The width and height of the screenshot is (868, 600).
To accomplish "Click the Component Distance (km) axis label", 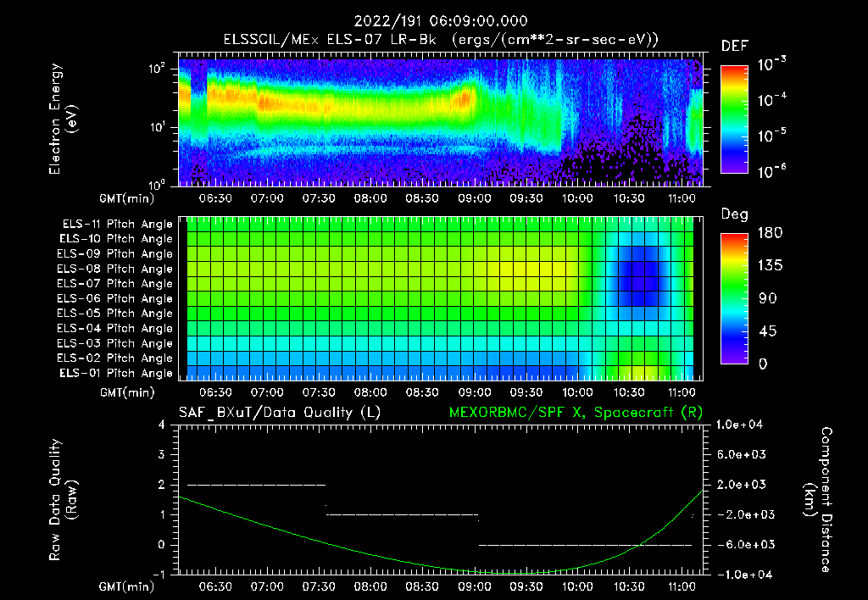I will pos(818,500).
